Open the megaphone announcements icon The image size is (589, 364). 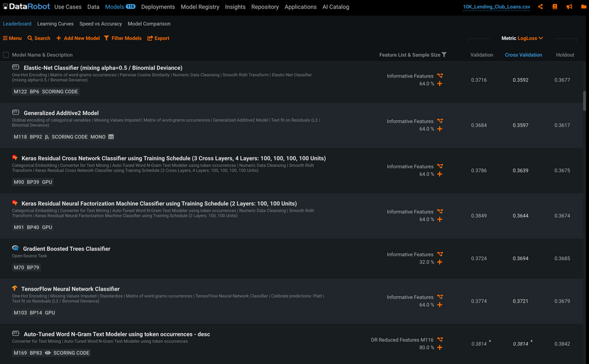(x=569, y=7)
